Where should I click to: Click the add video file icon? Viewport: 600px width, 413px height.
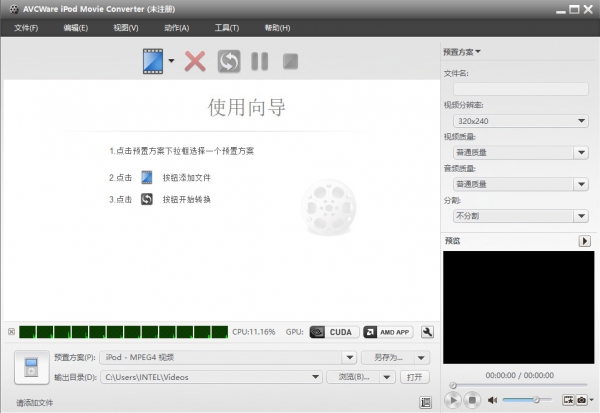153,61
